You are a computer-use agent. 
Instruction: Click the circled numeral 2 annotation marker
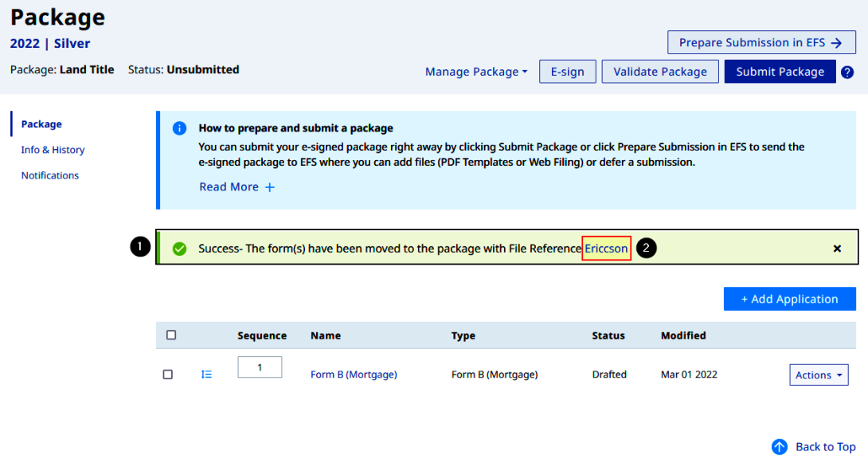click(x=646, y=248)
